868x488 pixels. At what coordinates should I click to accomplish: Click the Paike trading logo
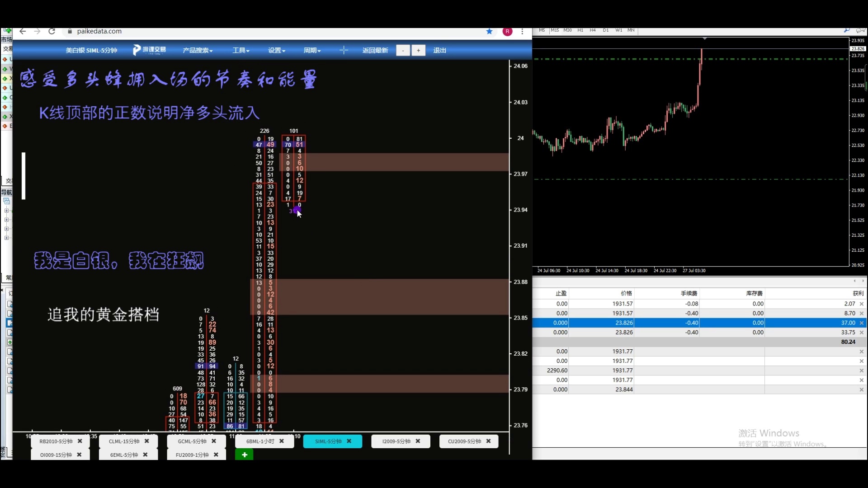click(149, 50)
